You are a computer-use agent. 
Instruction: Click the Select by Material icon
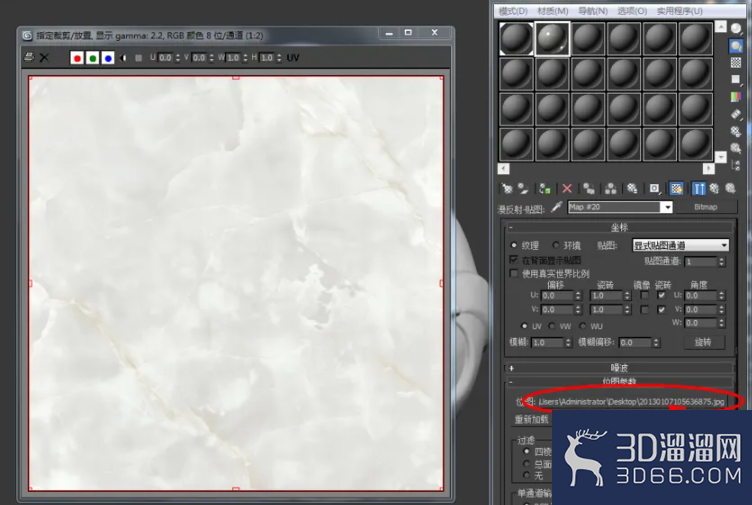(x=736, y=148)
